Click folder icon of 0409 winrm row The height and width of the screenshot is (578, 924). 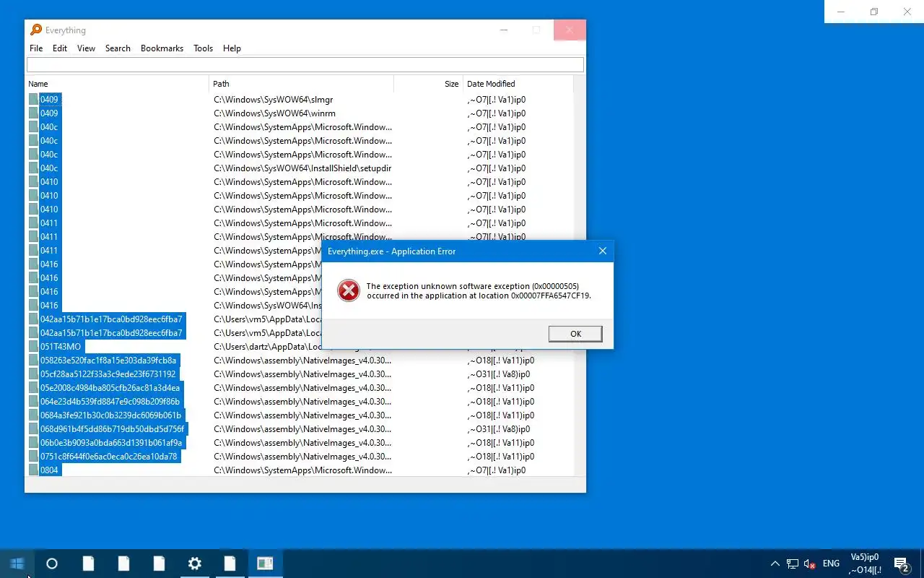coord(33,113)
